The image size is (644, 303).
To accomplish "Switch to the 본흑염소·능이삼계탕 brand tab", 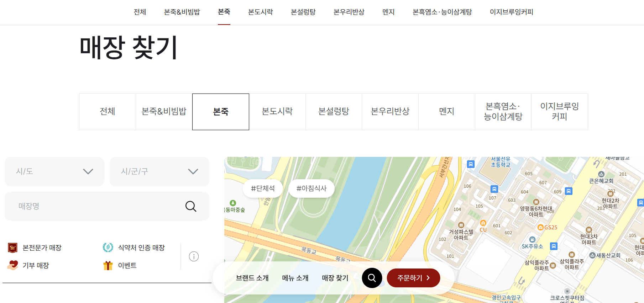I will point(503,112).
